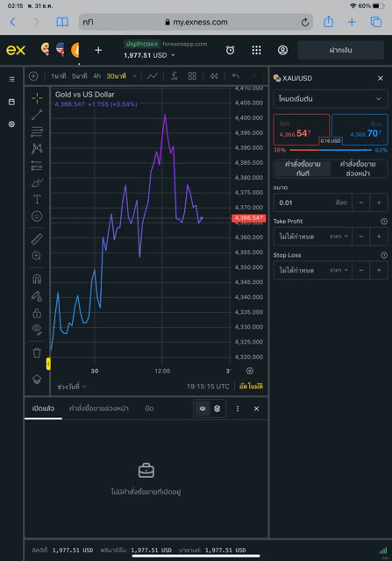The image size is (392, 561).
Task: Select the brush drawing tool
Action: (37, 182)
